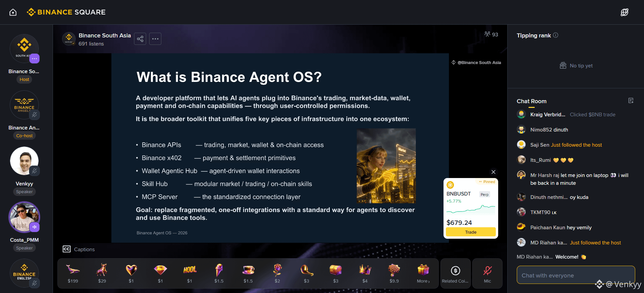Open Binance South Asia room header avatar
Screen dimensions: 644x293
pos(69,39)
